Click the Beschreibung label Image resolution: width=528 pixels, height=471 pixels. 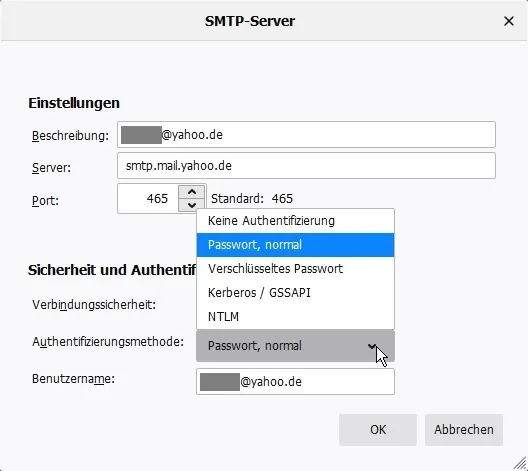(x=70, y=136)
